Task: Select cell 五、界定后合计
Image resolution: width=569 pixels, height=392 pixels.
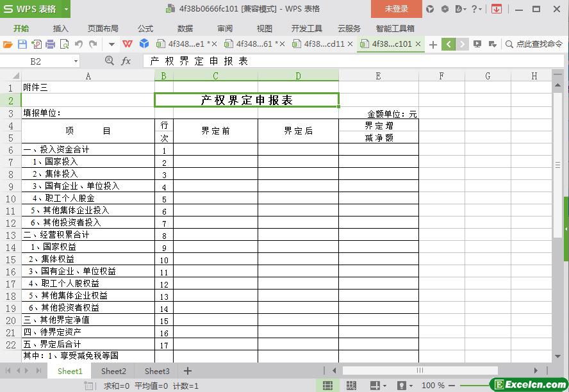Action: pos(88,344)
